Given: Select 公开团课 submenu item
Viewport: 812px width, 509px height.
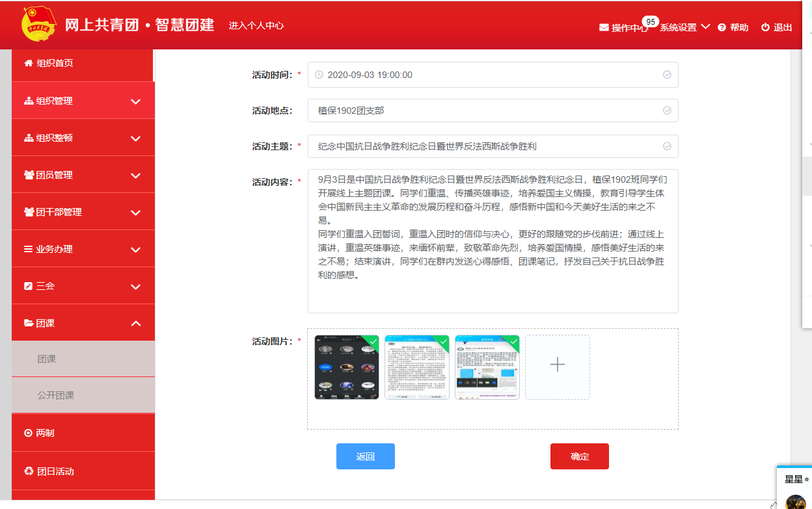Looking at the screenshot, I should (56, 395).
